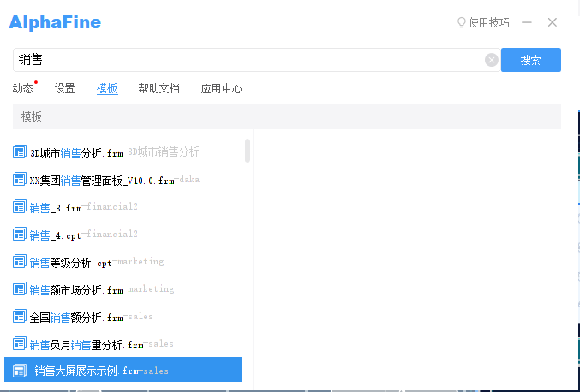Click template icon beside 销售员月销售量分析.frm
580x392 pixels.
coord(20,343)
